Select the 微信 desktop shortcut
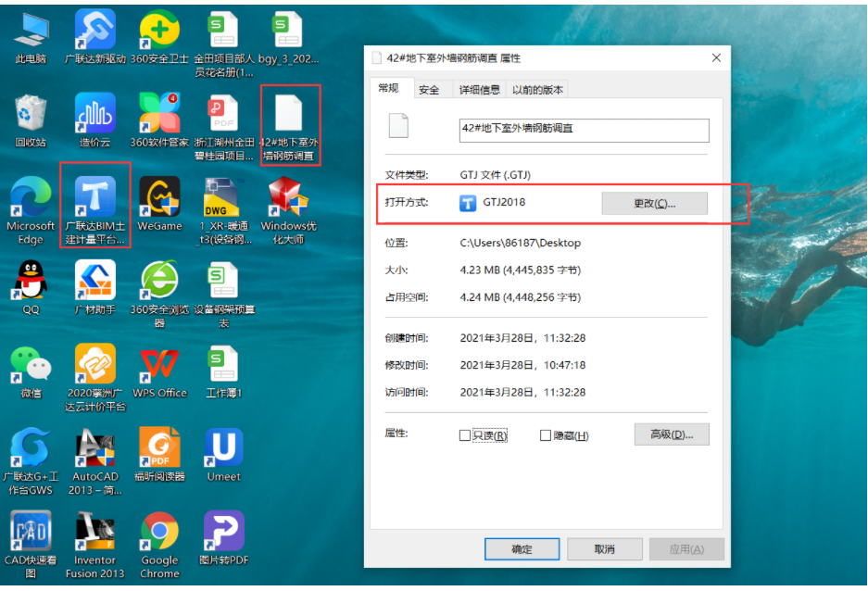 point(31,371)
